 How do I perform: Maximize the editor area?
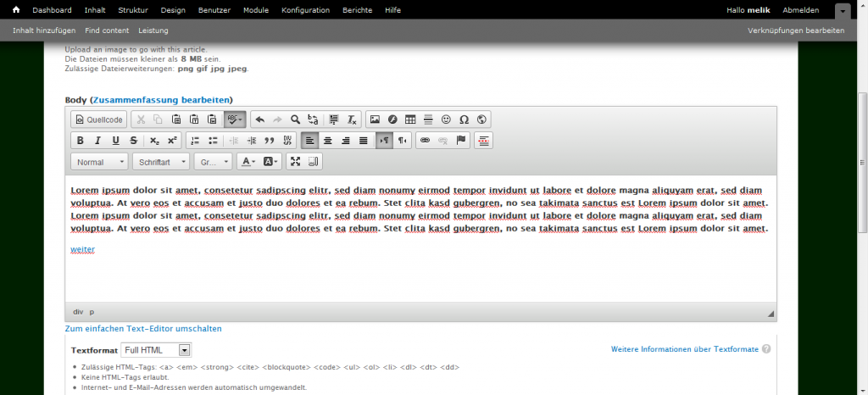295,161
